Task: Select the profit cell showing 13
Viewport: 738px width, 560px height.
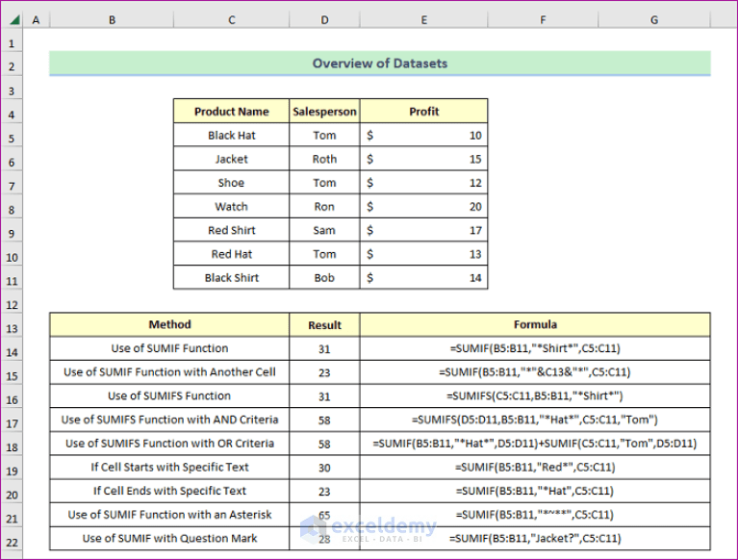Action: (424, 254)
